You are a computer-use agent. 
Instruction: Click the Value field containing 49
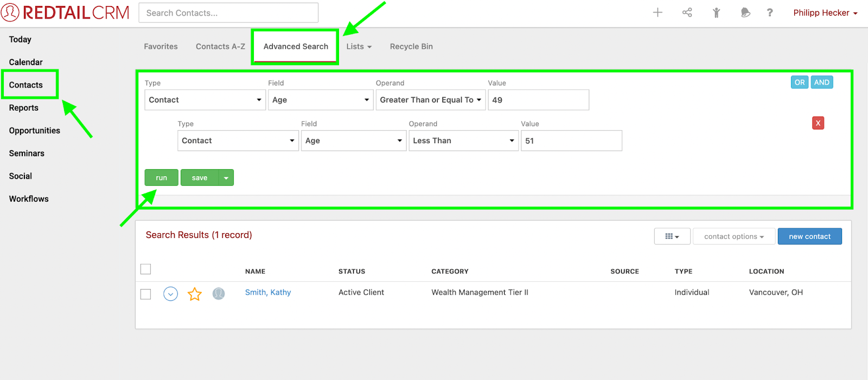(x=539, y=100)
